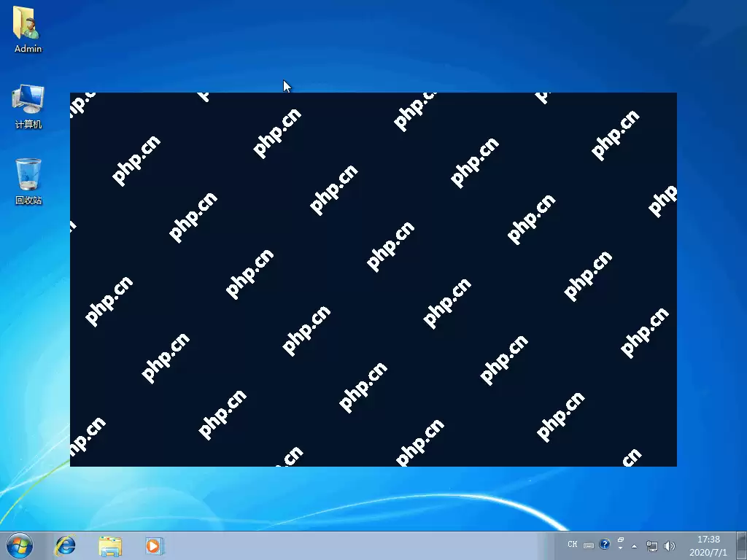747x560 pixels.
Task: Click the CH input language indicator
Action: 573,545
